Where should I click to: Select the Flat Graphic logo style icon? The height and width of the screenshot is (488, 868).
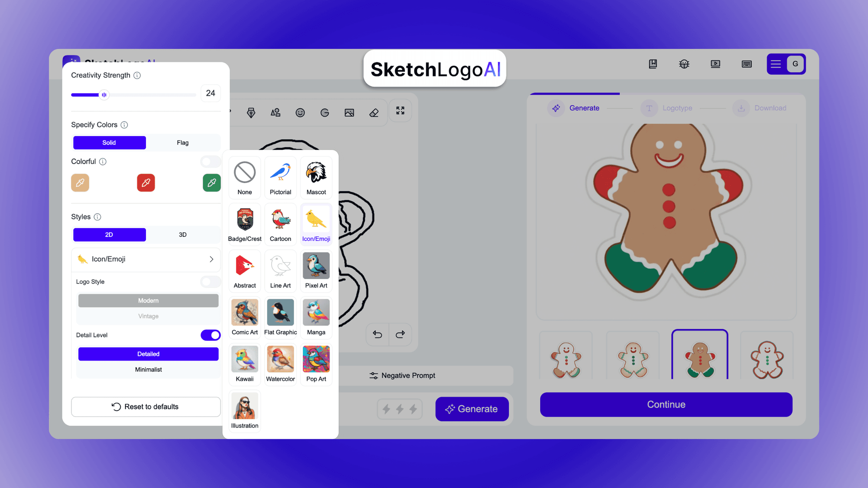click(x=280, y=312)
